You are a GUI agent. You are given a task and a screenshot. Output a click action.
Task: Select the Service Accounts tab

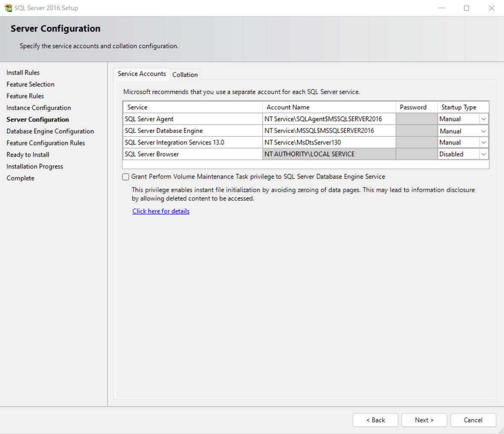point(142,74)
